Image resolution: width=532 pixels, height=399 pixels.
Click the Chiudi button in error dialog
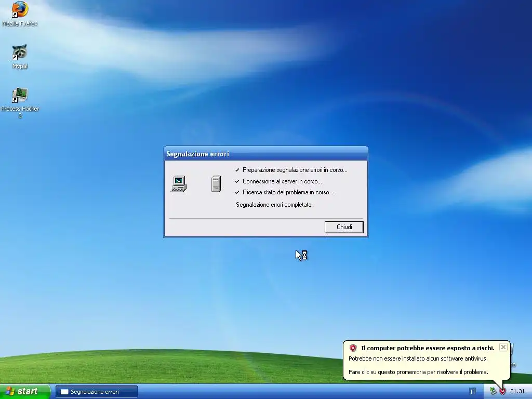coord(344,227)
